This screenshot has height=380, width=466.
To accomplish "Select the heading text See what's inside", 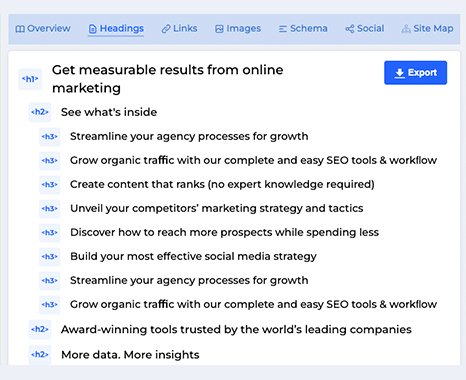I will (x=109, y=112).
